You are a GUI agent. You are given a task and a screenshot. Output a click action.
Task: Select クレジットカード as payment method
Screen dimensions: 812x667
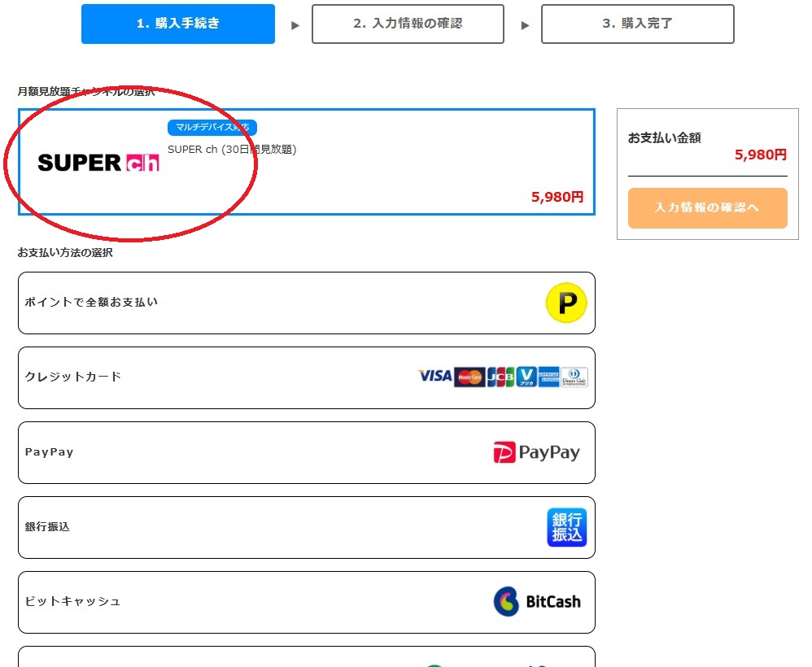[73, 377]
